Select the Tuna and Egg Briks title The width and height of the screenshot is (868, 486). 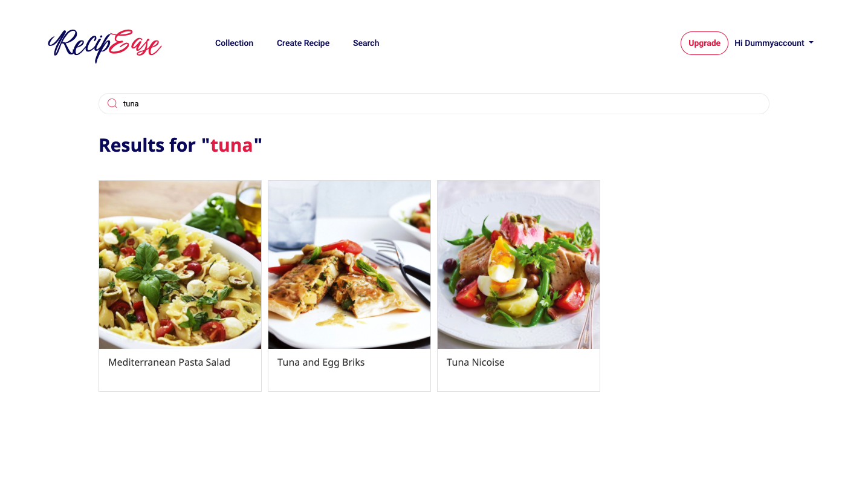(x=321, y=362)
